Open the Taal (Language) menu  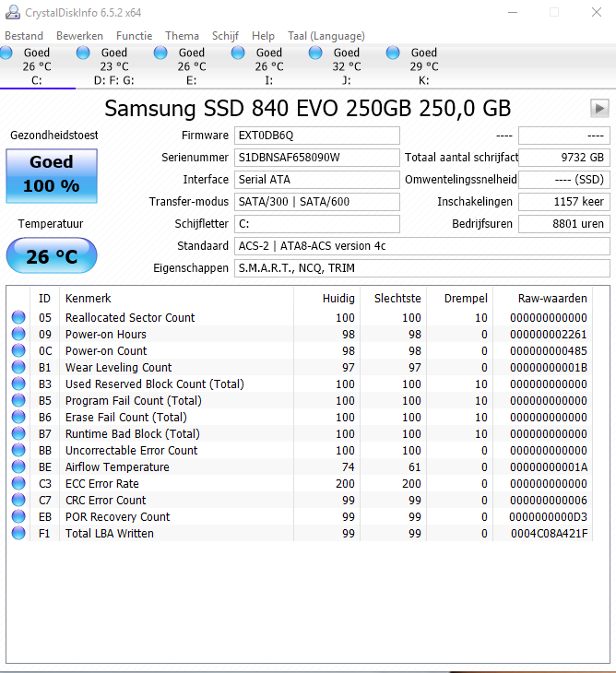pos(326,36)
